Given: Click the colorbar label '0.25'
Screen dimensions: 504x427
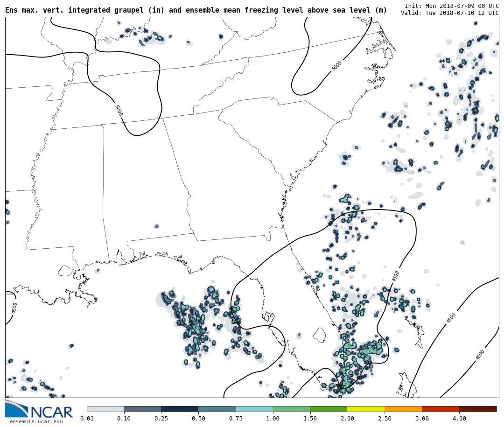Looking at the screenshot, I should coord(161,418).
